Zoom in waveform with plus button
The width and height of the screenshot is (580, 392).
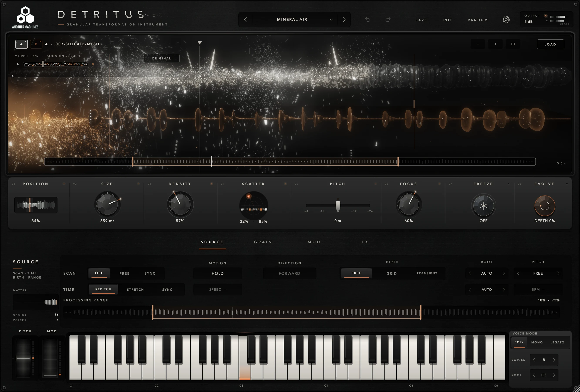click(x=495, y=44)
